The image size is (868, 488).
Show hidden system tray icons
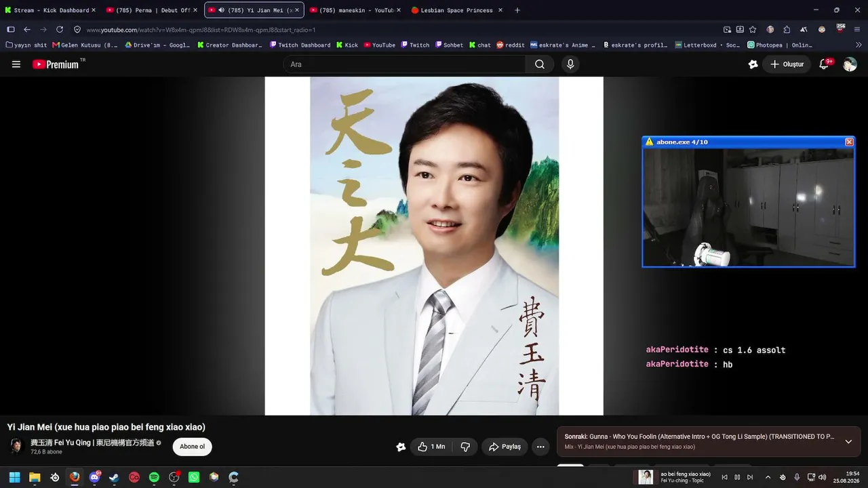pyautogui.click(x=768, y=477)
